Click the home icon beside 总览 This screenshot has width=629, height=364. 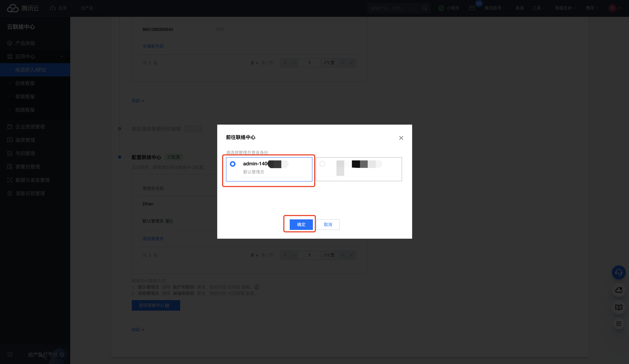[x=52, y=8]
